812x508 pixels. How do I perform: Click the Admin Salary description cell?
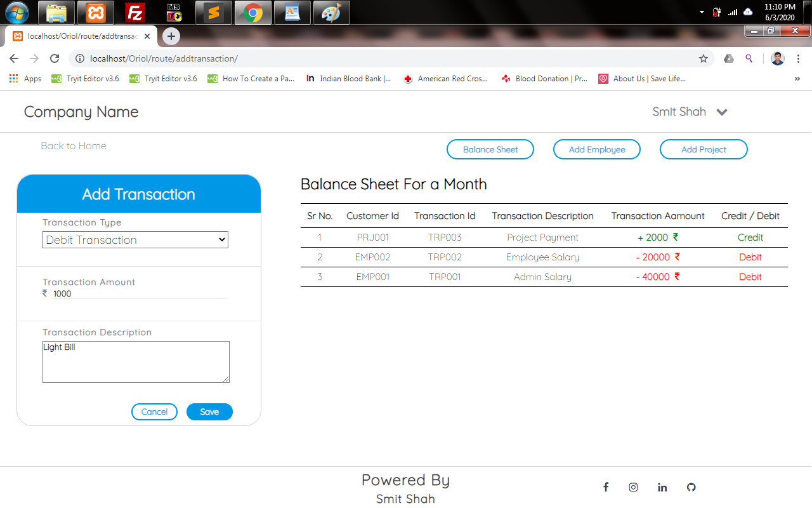pos(542,277)
